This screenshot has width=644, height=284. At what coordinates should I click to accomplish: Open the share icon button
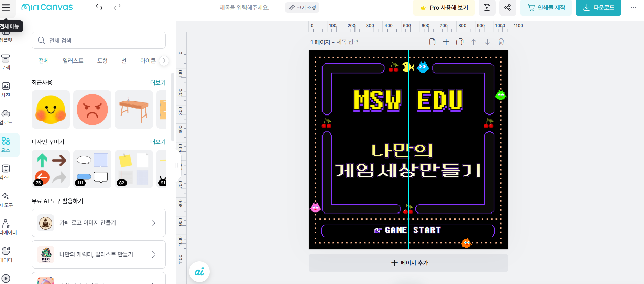click(x=507, y=8)
